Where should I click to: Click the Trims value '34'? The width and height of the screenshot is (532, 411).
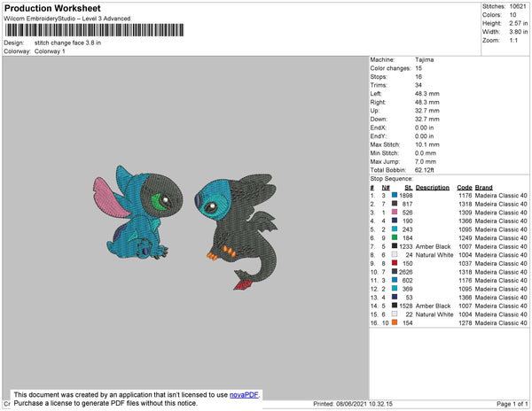(419, 85)
